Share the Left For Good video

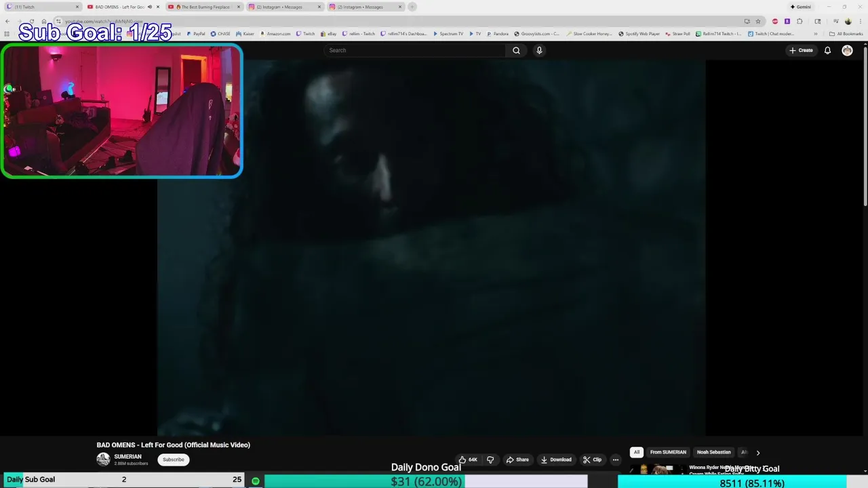click(517, 460)
